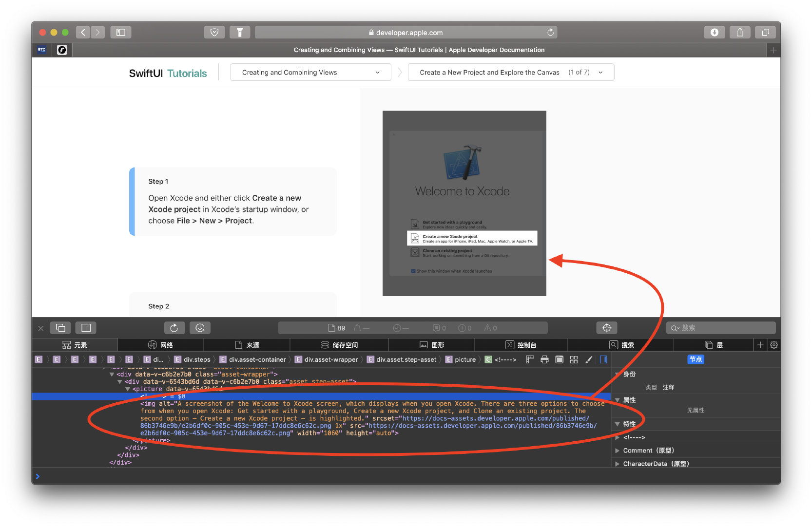Click the Step 1 instruction card

click(233, 201)
